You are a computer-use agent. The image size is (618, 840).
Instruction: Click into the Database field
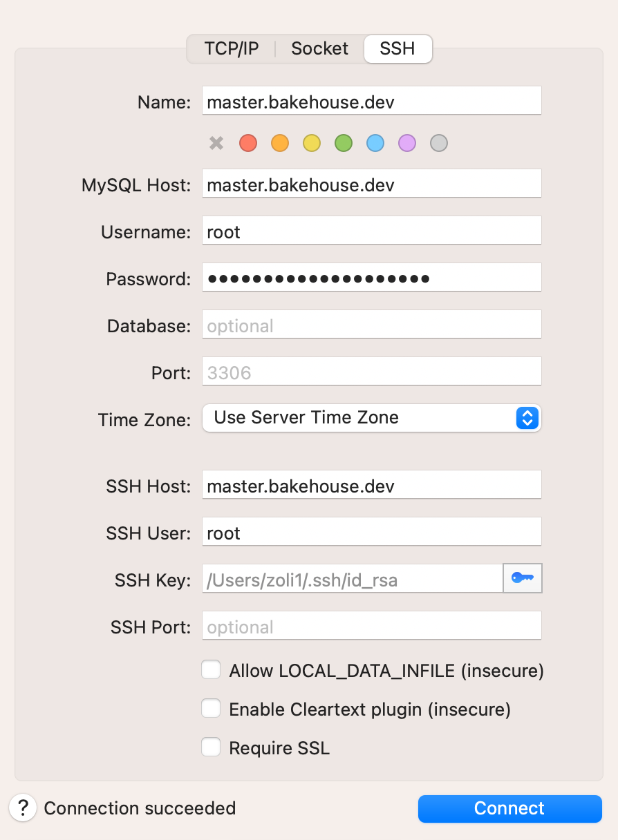[x=371, y=325]
